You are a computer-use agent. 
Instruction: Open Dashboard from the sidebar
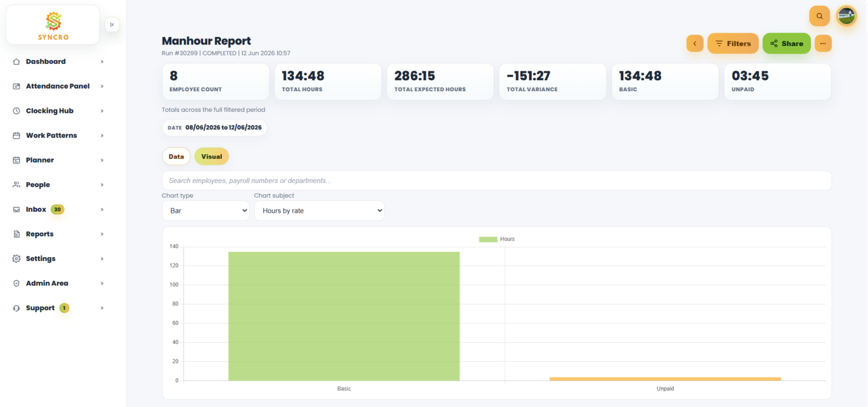tap(46, 62)
